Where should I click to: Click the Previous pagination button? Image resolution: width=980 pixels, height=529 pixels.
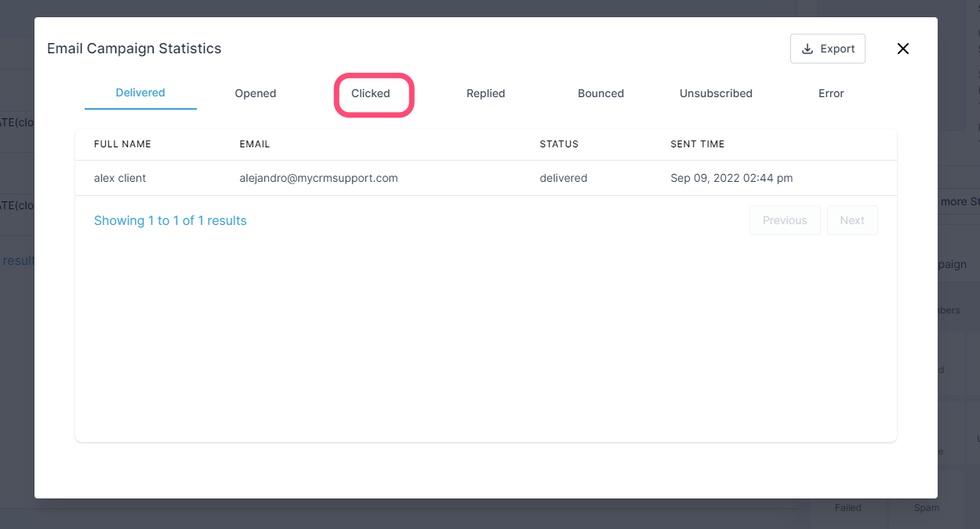785,220
